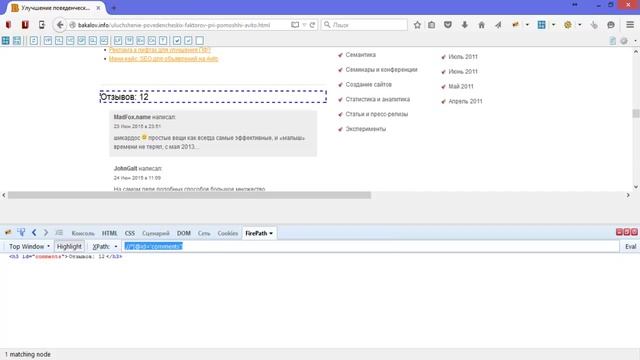Switch to the Cookies tab
Viewport: 640px width, 360px height.
227,233
